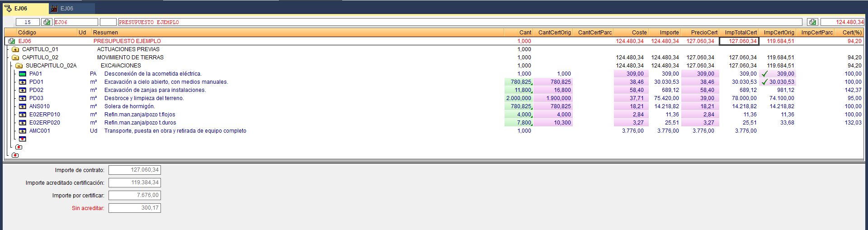This screenshot has width=868, height=230.
Task: Click the total field showing 124.480,34
Action: pos(842,22)
